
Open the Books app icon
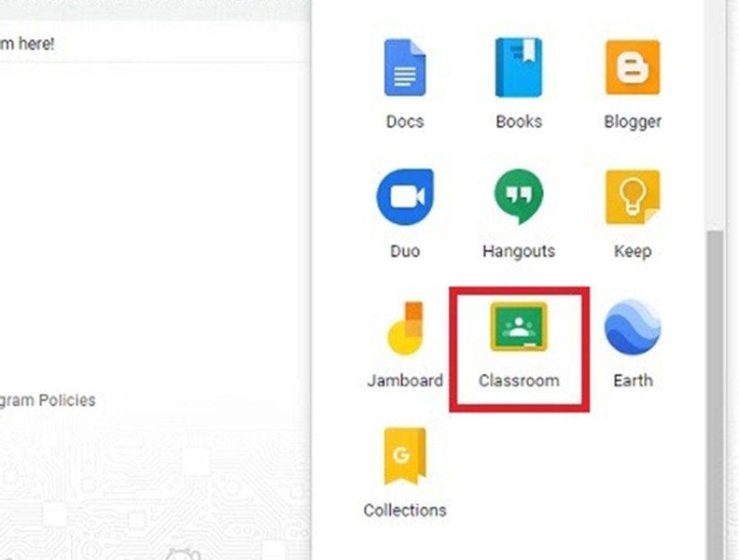coord(519,68)
